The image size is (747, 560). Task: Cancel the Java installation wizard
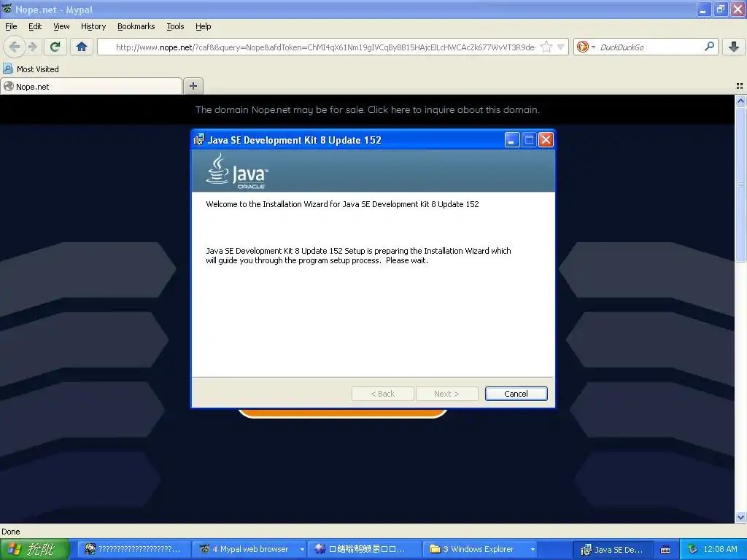516,394
